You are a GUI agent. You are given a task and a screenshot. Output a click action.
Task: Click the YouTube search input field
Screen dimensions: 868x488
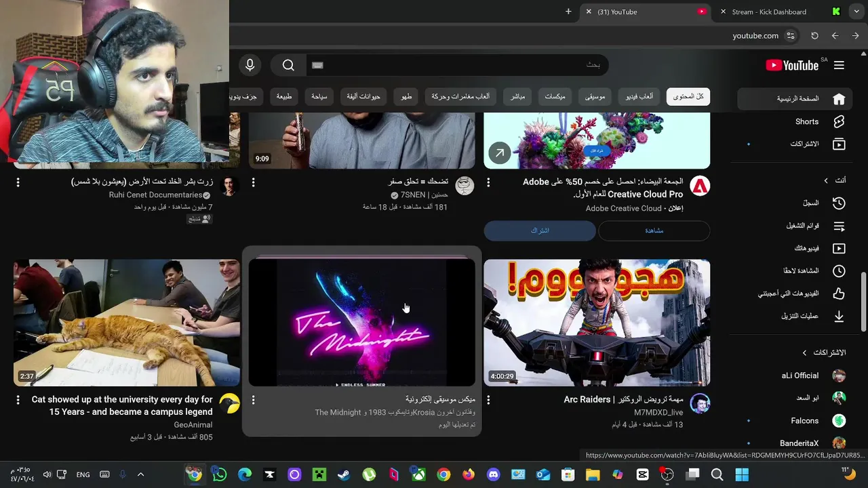(458, 65)
